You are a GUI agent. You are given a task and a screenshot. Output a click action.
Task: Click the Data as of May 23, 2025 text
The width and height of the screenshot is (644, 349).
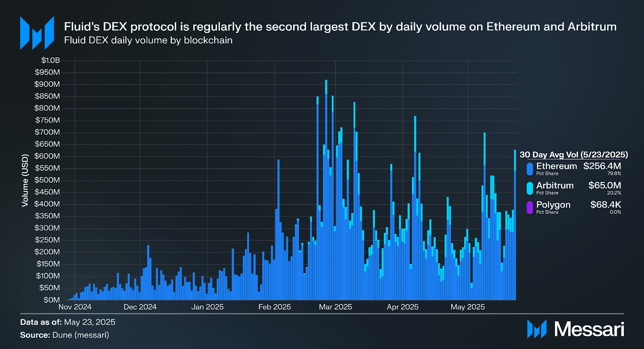(68, 322)
